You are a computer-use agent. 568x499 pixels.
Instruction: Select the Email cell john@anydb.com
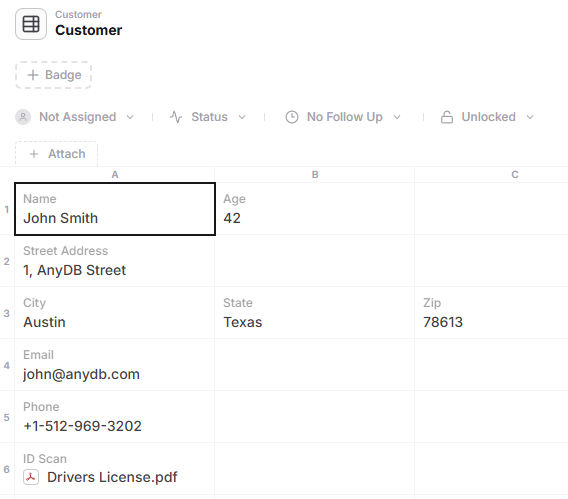click(x=115, y=365)
